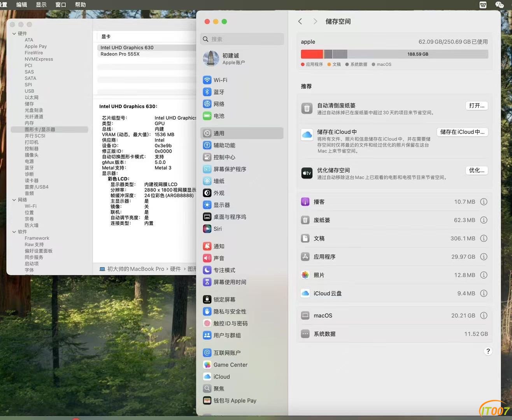
Task: Show info for 文稿 storage
Action: click(484, 238)
